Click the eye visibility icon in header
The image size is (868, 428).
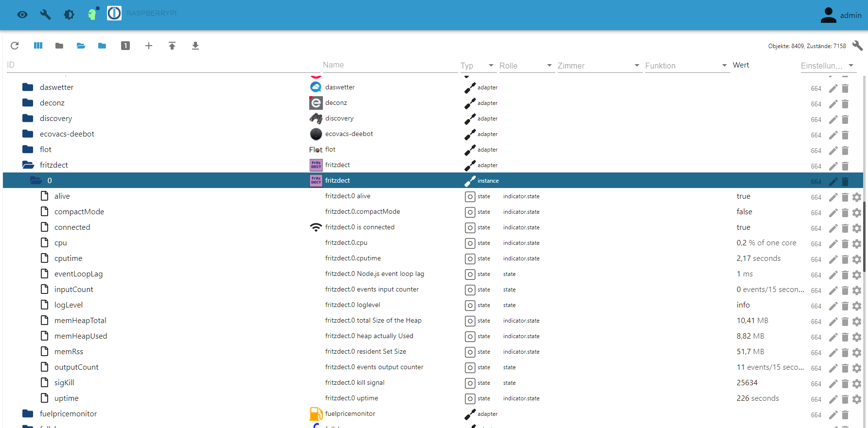(22, 15)
